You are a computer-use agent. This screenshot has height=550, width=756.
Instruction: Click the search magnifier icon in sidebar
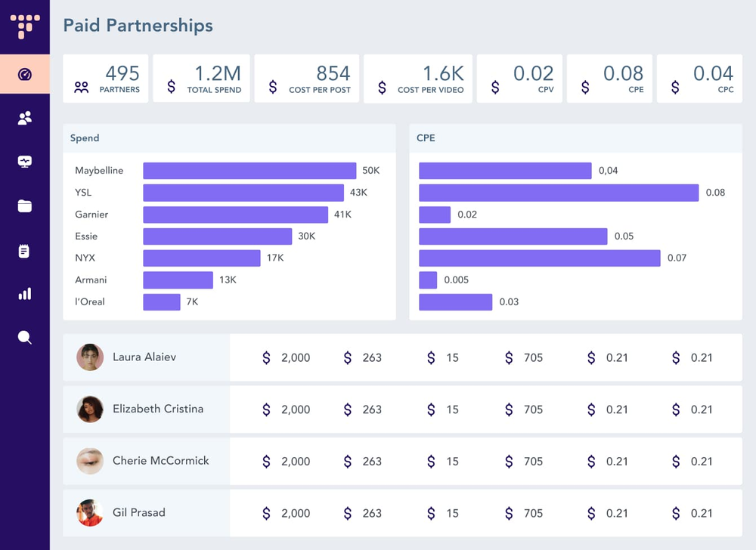click(x=25, y=338)
